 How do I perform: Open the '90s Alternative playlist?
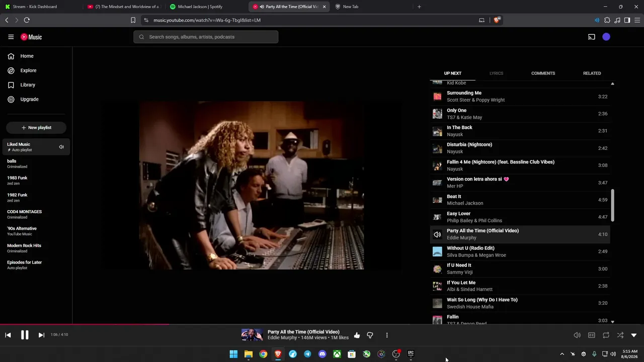(x=36, y=231)
